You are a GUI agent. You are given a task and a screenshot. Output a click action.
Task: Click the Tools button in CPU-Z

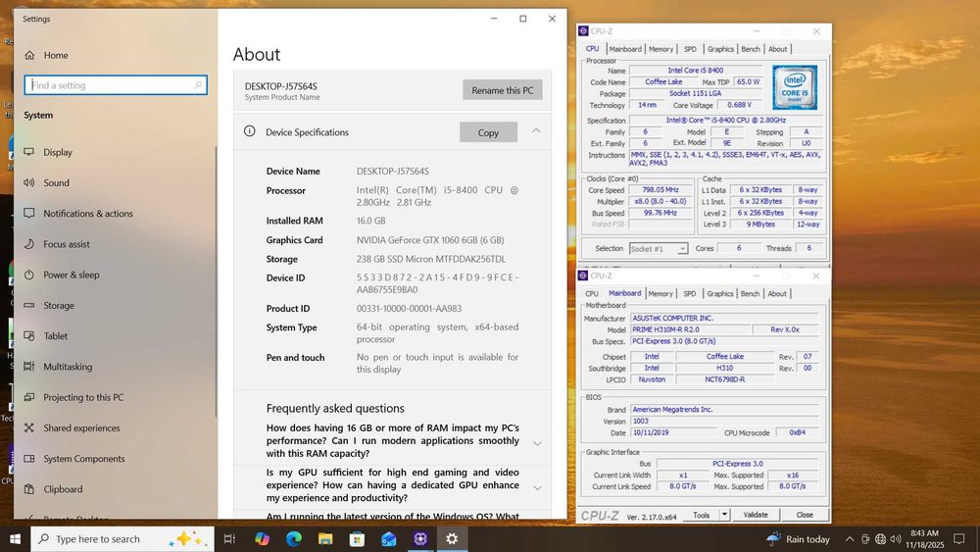coord(702,515)
